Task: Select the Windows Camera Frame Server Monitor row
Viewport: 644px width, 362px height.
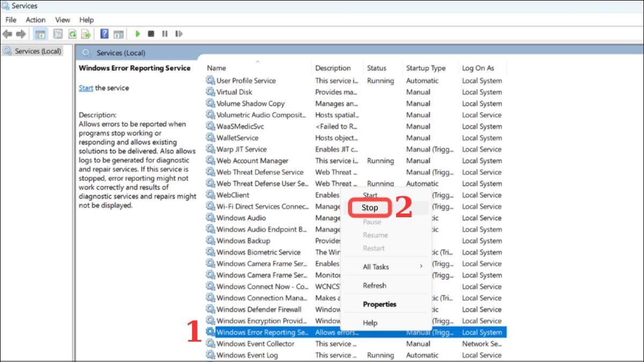Action: pos(356,275)
